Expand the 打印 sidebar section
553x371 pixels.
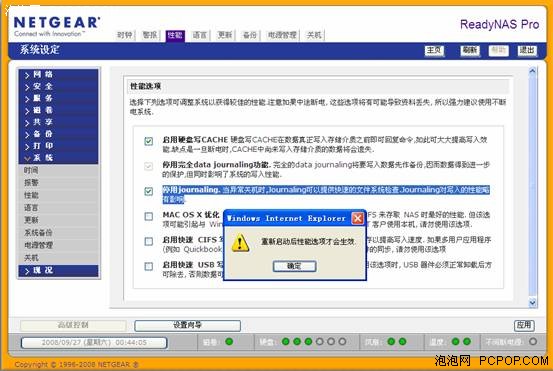click(x=59, y=146)
